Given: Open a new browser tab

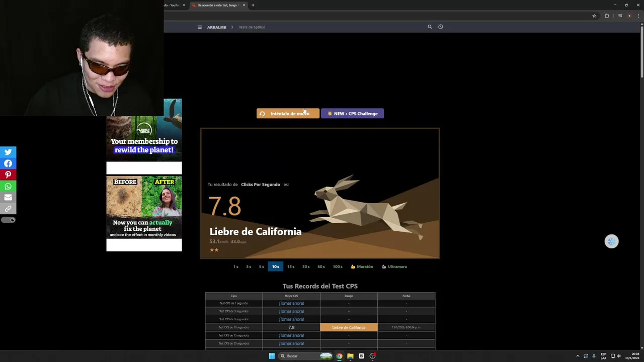Looking at the screenshot, I should click(x=253, y=5).
